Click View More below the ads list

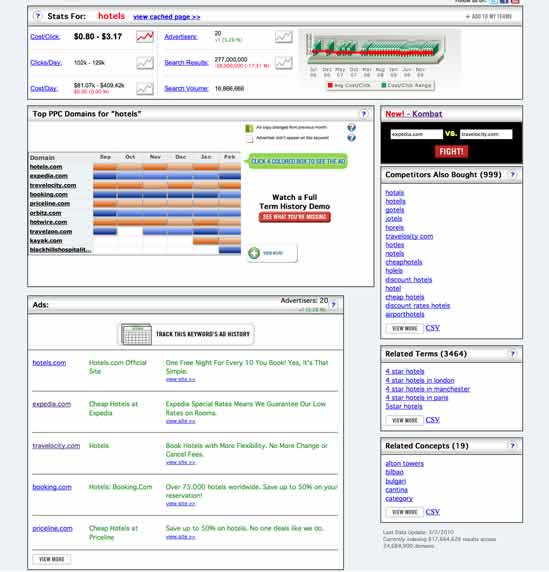point(51,559)
